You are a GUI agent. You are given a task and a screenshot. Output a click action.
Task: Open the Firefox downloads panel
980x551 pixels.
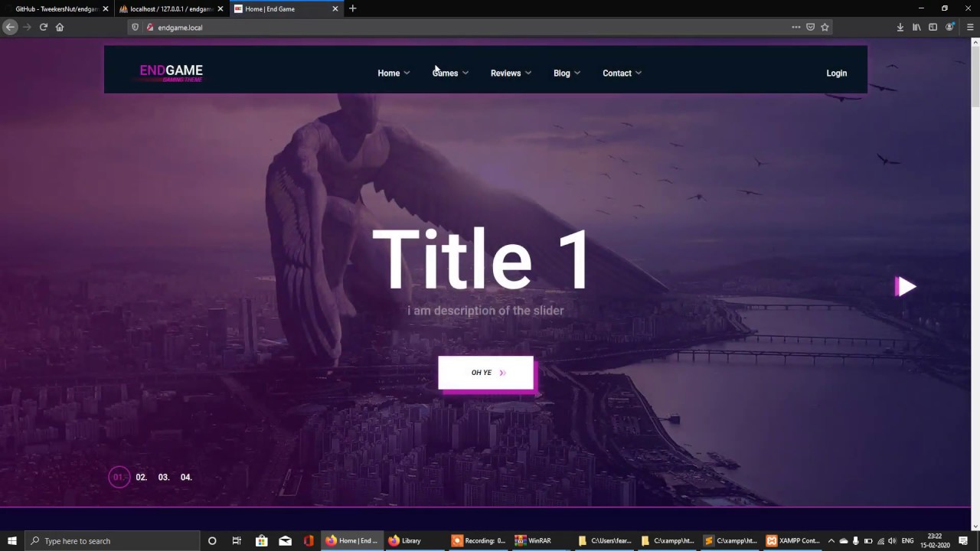[900, 27]
